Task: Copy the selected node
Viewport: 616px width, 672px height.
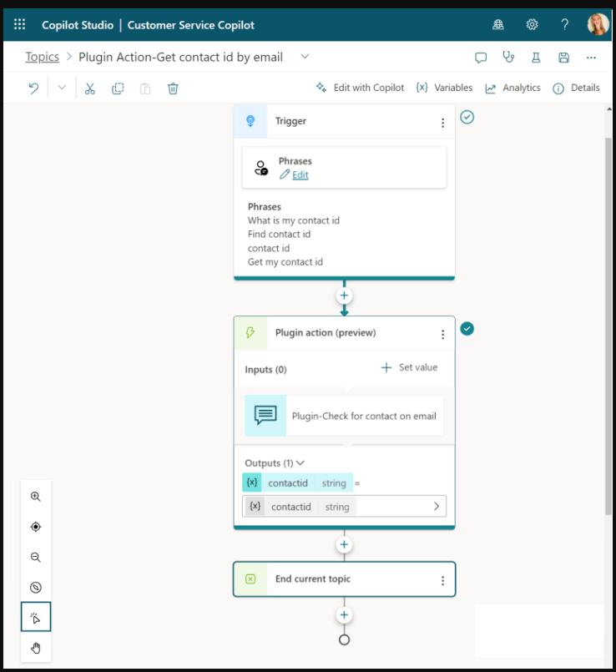Action: tap(118, 88)
